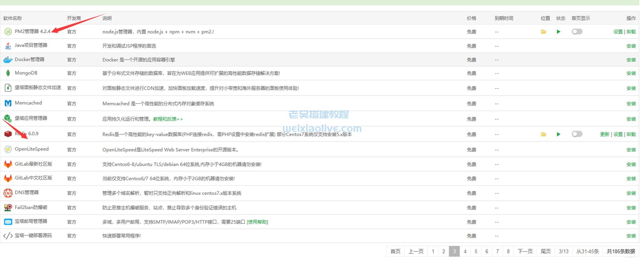The height and width of the screenshot is (258, 644).
Task: Toggle Redis homepage display switch
Action: click(x=577, y=134)
